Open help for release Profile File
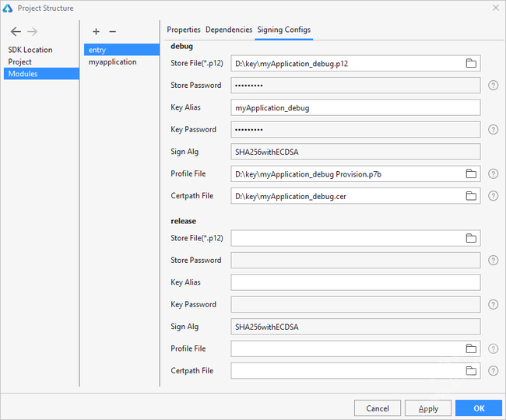Screen dimensions: 506x420 [493, 348]
